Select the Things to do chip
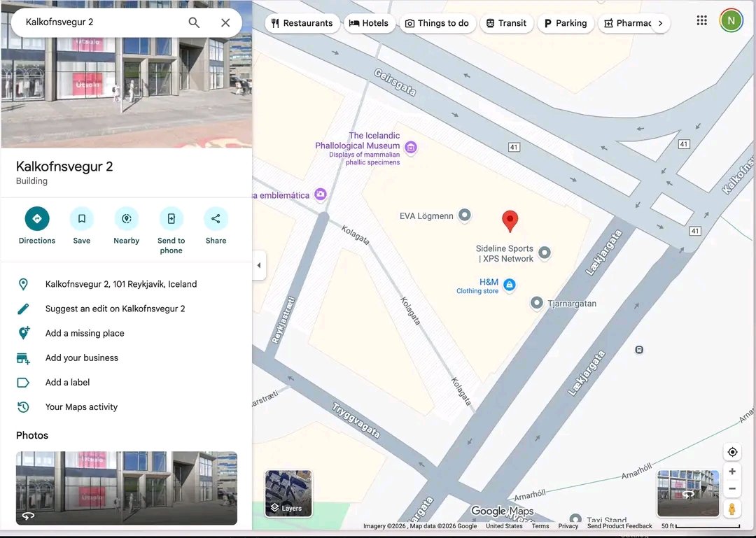Image resolution: width=756 pixels, height=538 pixels. [x=437, y=23]
